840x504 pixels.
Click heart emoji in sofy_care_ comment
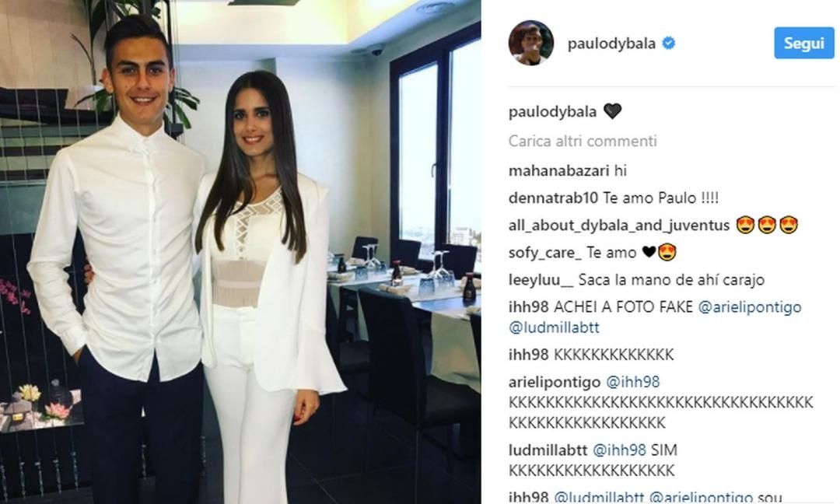649,252
